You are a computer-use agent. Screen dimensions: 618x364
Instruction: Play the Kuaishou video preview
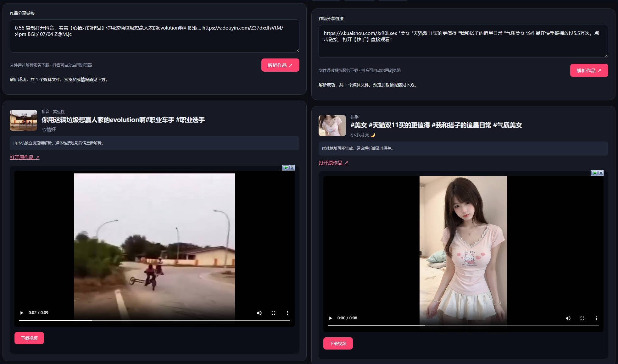coord(331,318)
